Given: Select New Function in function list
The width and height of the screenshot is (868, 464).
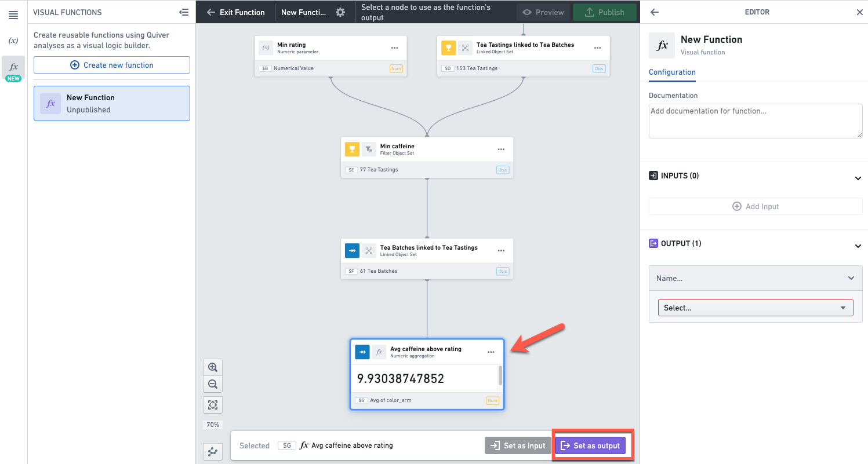Looking at the screenshot, I should [112, 103].
